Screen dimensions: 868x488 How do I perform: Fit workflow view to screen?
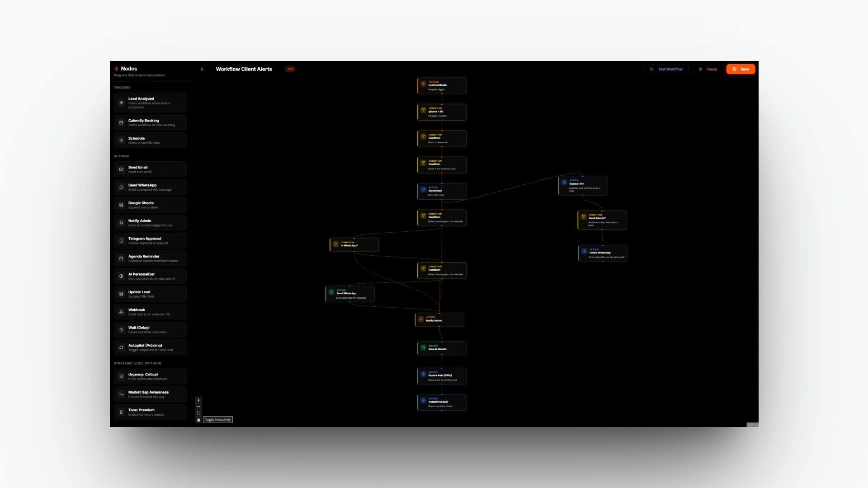198,413
